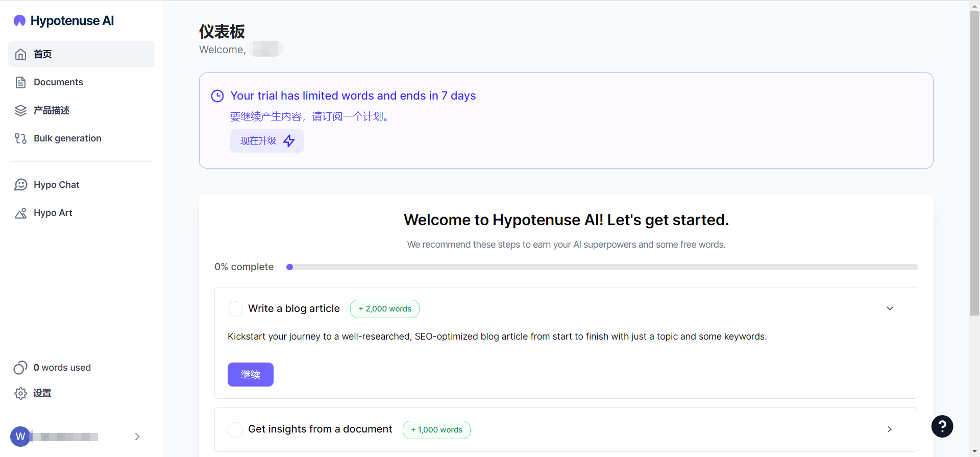Open Hypo Chat smiley bubble icon
980x457 pixels.
point(20,185)
